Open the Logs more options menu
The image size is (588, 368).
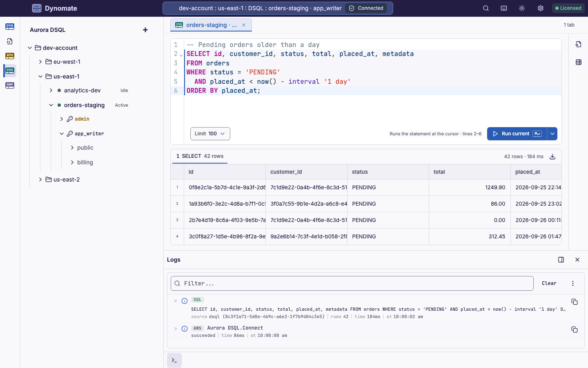pyautogui.click(x=573, y=283)
